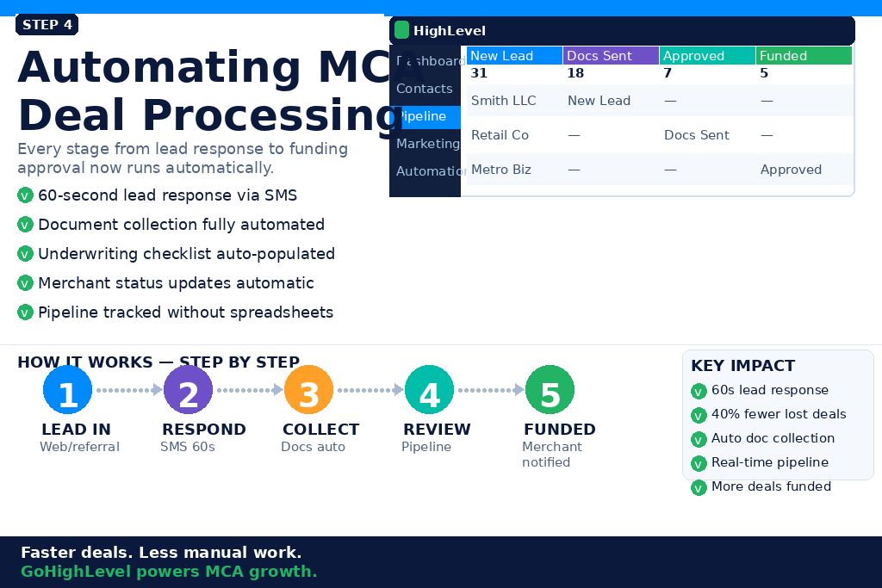
Task: Click the purple step 2 circle
Action: pos(188,390)
